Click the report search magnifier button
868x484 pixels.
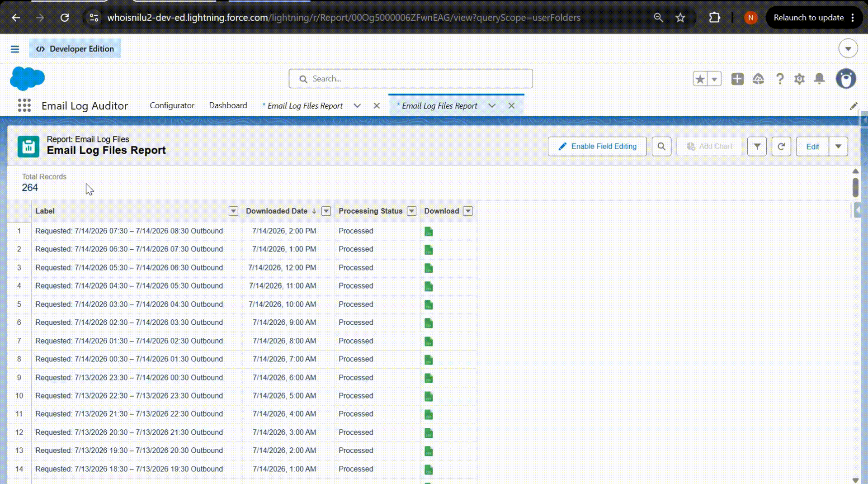tap(661, 147)
